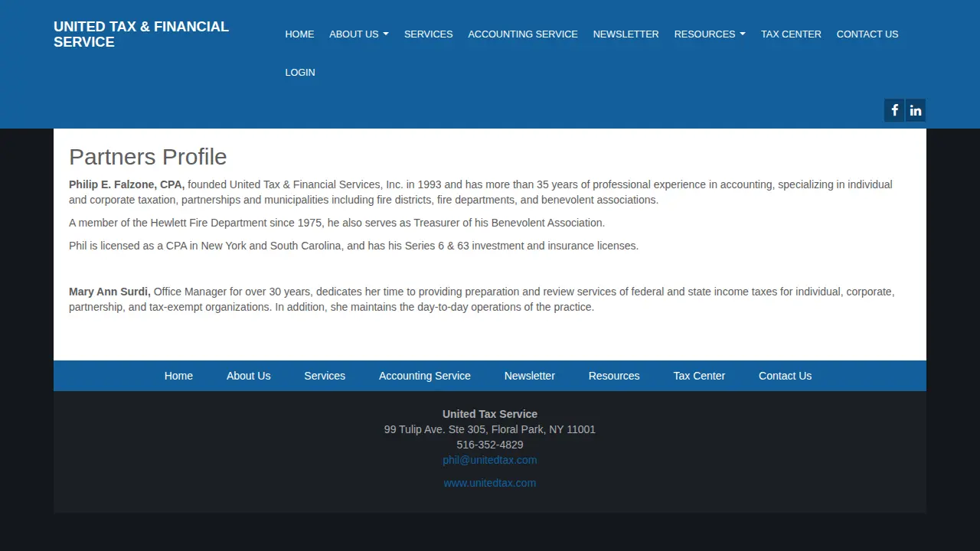
Task: Expand the About Us dropdown in top menu
Action: tap(359, 34)
